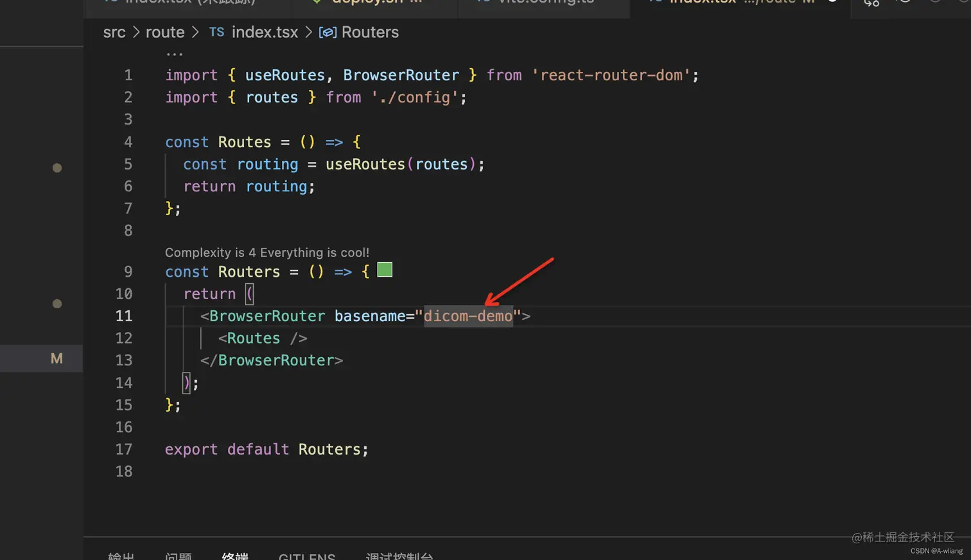
Task: Open the index.tsx breadcrumb segment
Action: 265,32
